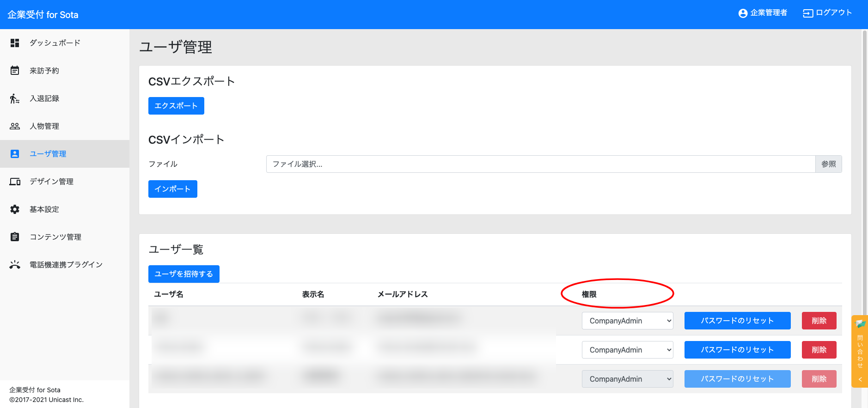The image size is (868, 408).
Task: Click the ログアウト exit icon
Action: click(808, 13)
